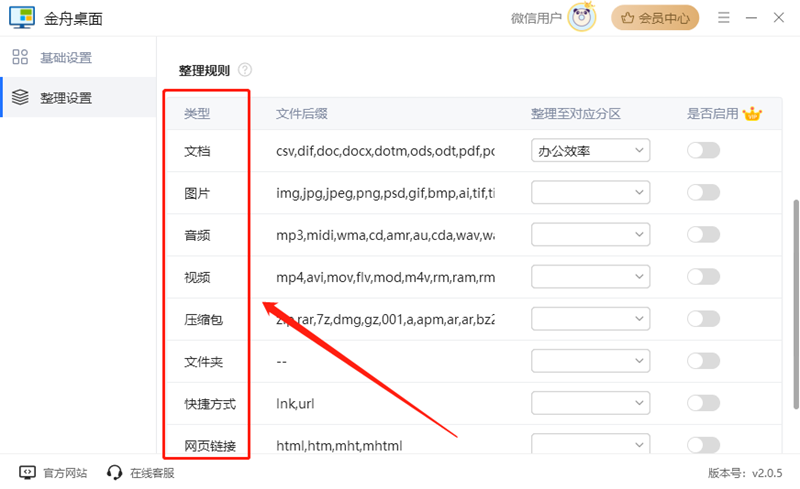800x489 pixels.
Task: Click the 微信用户 username label
Action: 536,18
